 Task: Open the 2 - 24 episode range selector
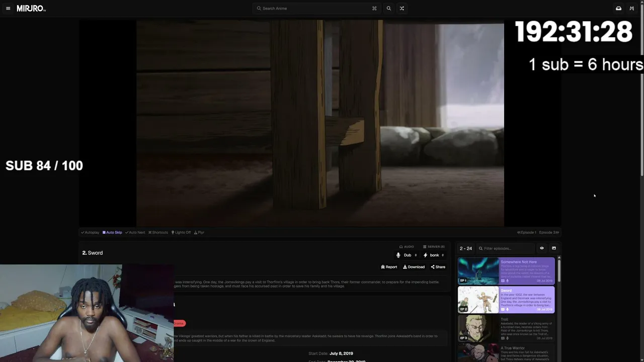pos(466,248)
